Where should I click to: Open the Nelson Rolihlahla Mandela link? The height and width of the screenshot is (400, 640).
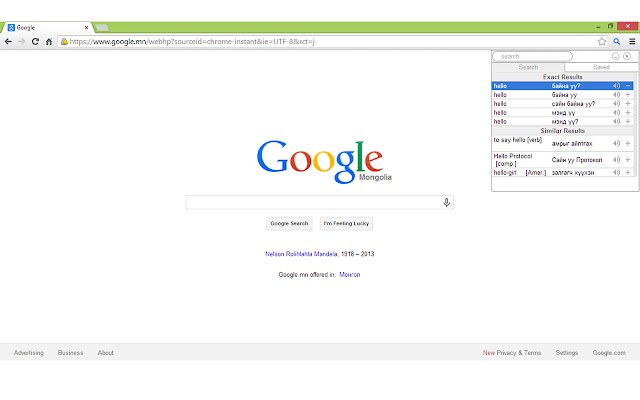point(302,254)
